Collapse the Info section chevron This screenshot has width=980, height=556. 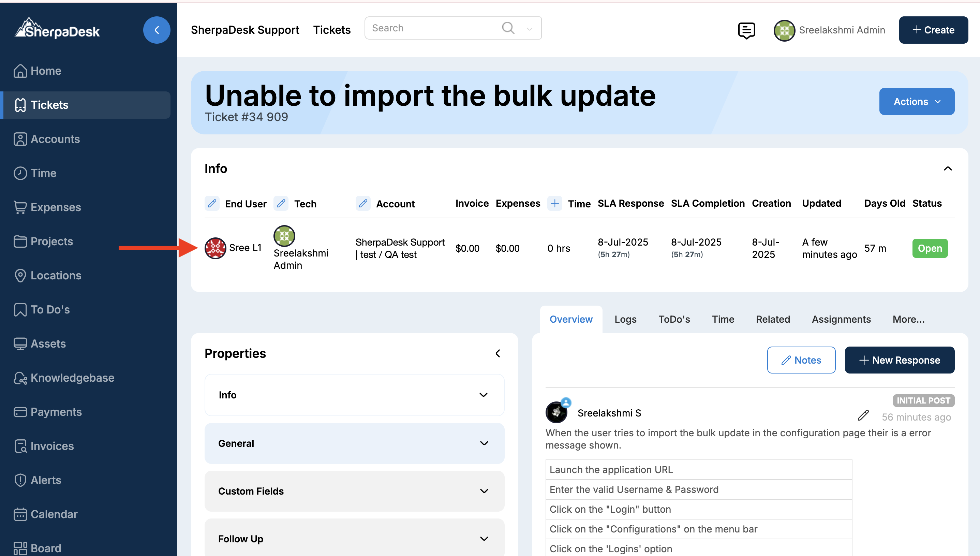948,169
